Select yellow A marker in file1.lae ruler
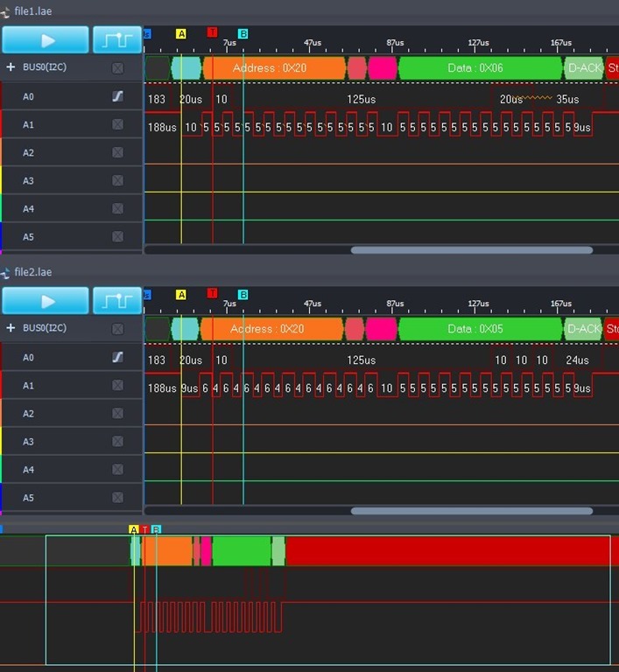This screenshot has height=672, width=619. (x=181, y=33)
